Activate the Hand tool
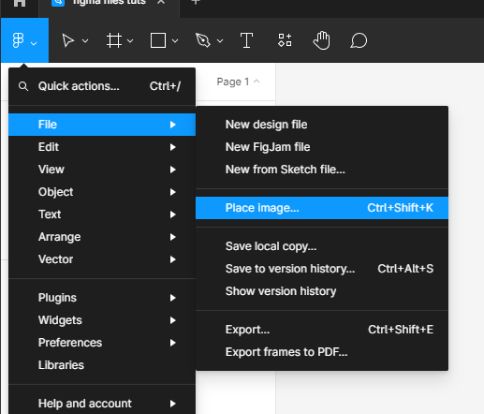Screen dimensions: 484x414 pyautogui.click(x=322, y=40)
